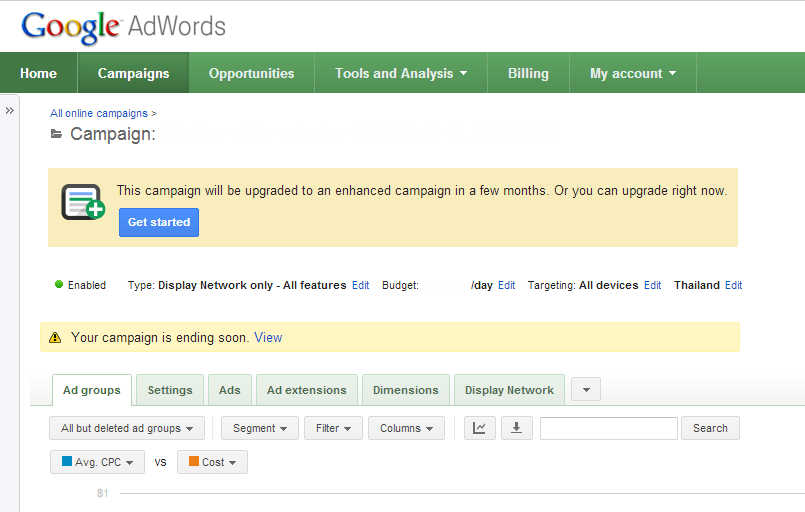Open the Cost metric dropdown
Screen dimensions: 805x512
tap(212, 462)
